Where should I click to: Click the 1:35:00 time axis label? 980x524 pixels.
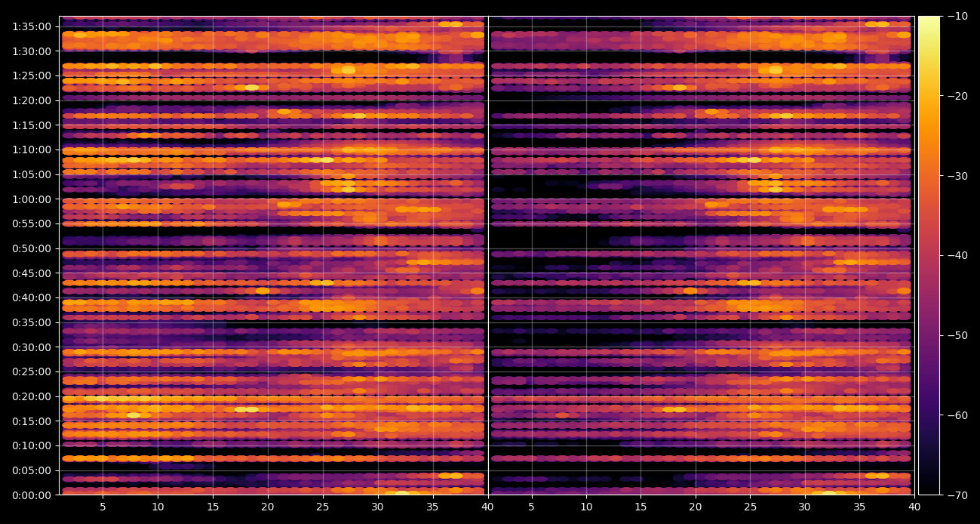coord(32,26)
